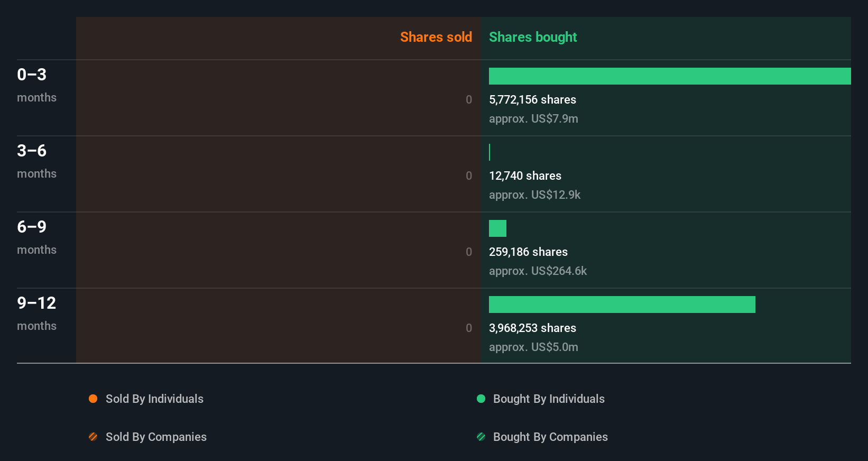Click the Shares sold column header
Image resolution: width=868 pixels, height=461 pixels.
(436, 37)
